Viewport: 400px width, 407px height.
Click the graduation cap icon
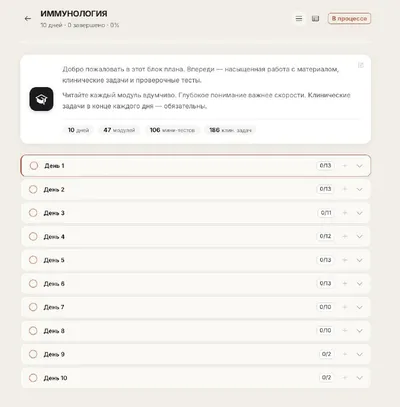[41, 99]
